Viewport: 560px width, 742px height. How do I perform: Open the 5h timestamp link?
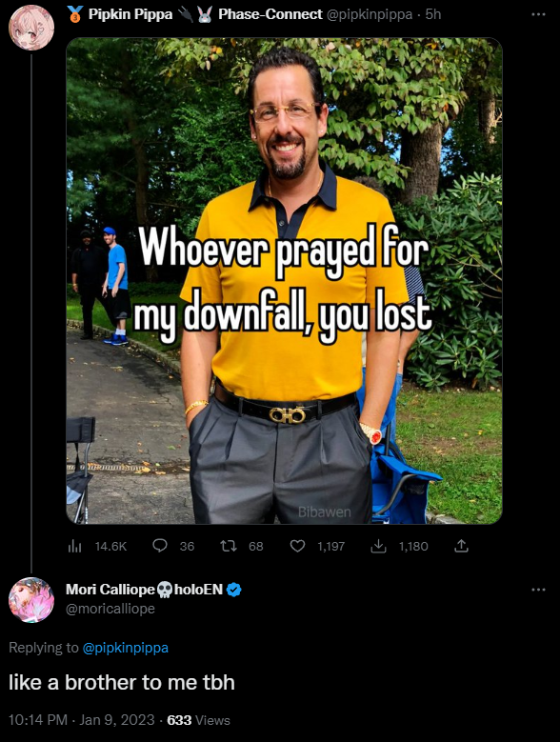432,14
